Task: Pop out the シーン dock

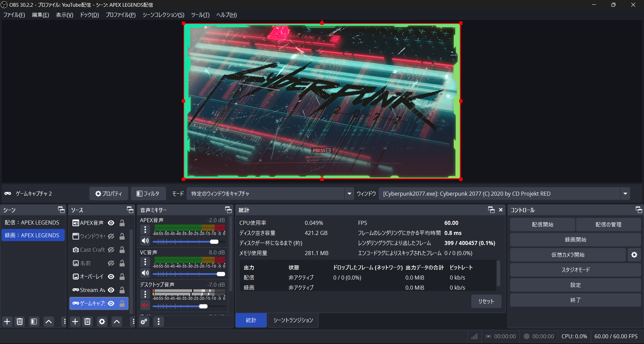Action: pos(61,210)
